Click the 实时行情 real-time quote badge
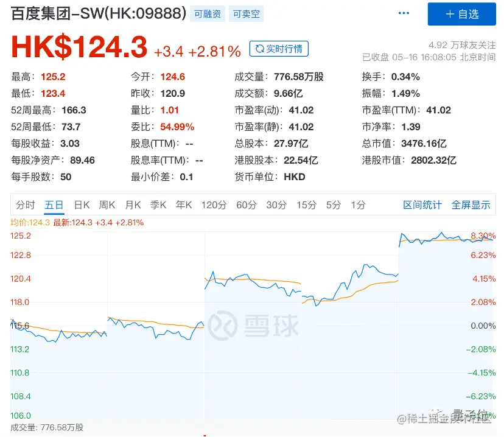Image resolution: width=504 pixels, height=437 pixels. pos(279,49)
